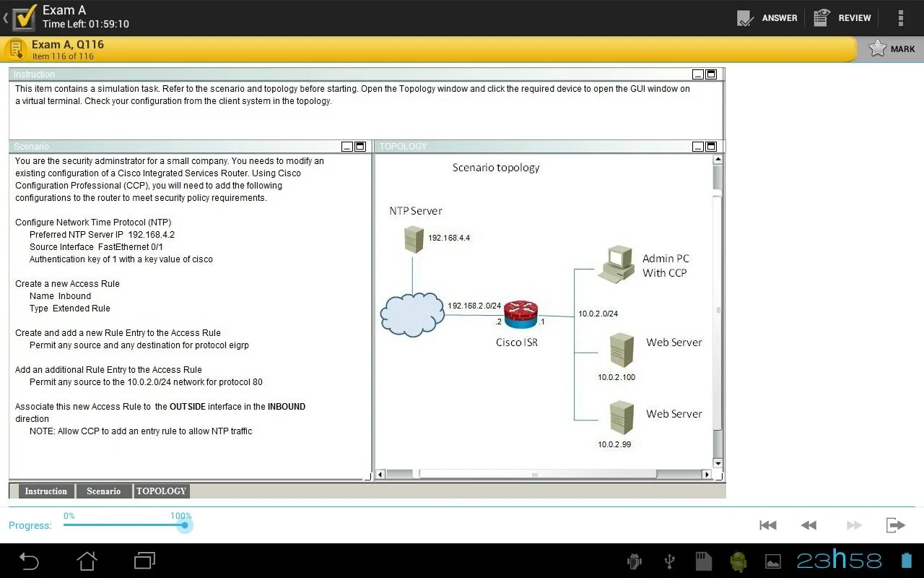Click the REVIEW button

tap(842, 17)
